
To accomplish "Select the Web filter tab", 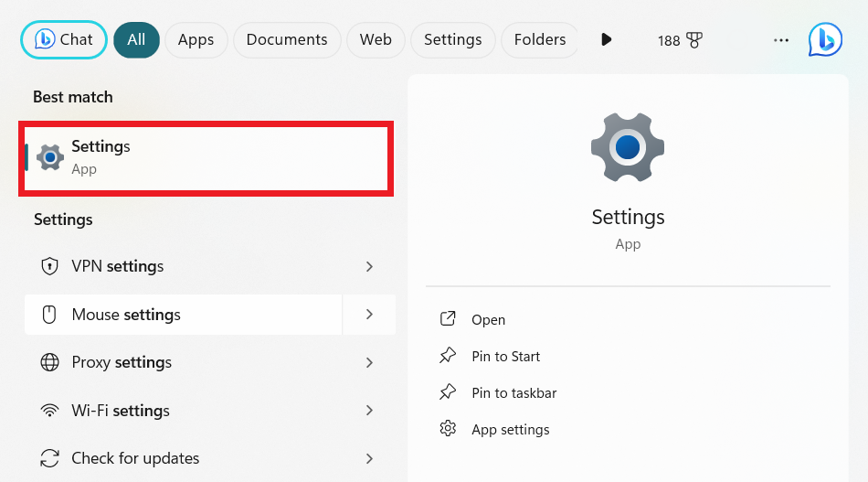I will point(376,40).
